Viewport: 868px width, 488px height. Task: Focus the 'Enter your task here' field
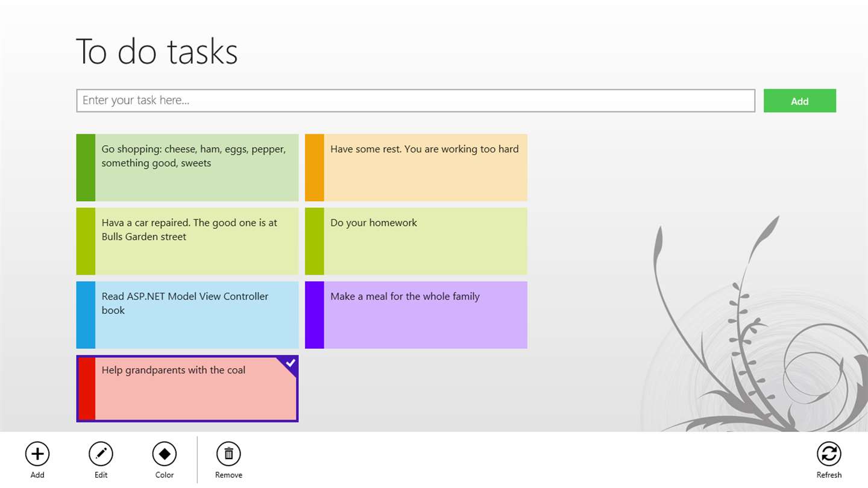(415, 101)
